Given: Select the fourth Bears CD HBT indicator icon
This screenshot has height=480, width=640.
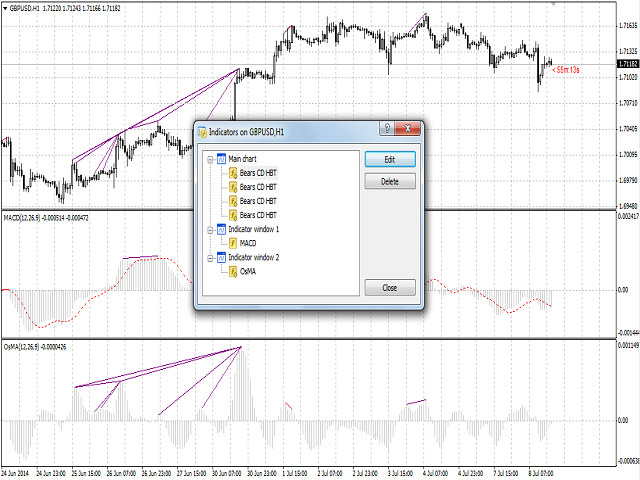Looking at the screenshot, I should 233,215.
